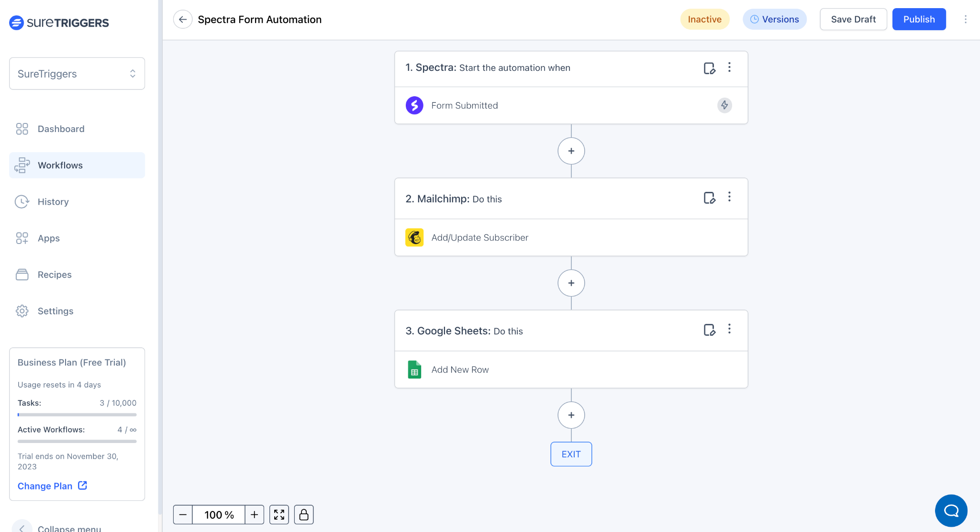Add a step after the Spectra trigger
This screenshot has width=980, height=532.
click(x=571, y=151)
